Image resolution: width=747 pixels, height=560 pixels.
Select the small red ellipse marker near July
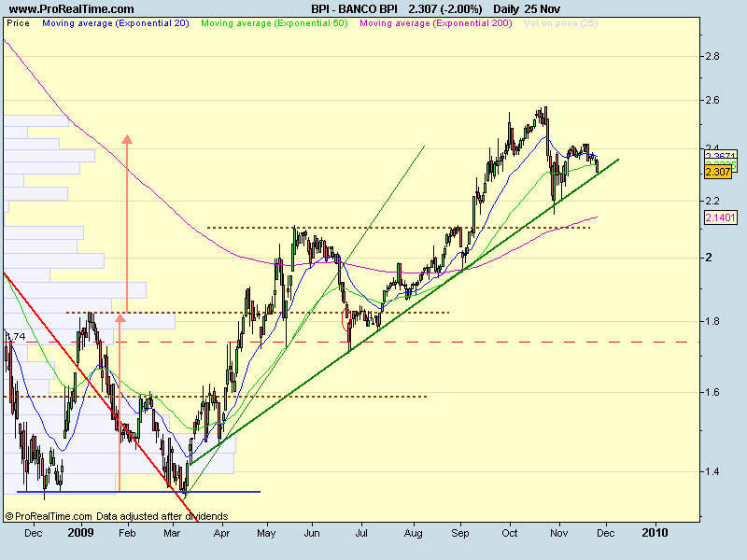345,319
